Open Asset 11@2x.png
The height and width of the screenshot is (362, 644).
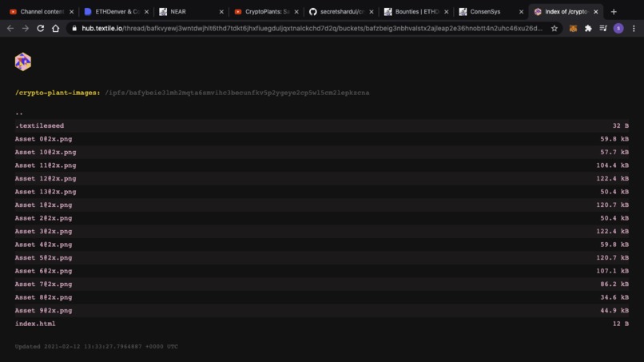46,165
